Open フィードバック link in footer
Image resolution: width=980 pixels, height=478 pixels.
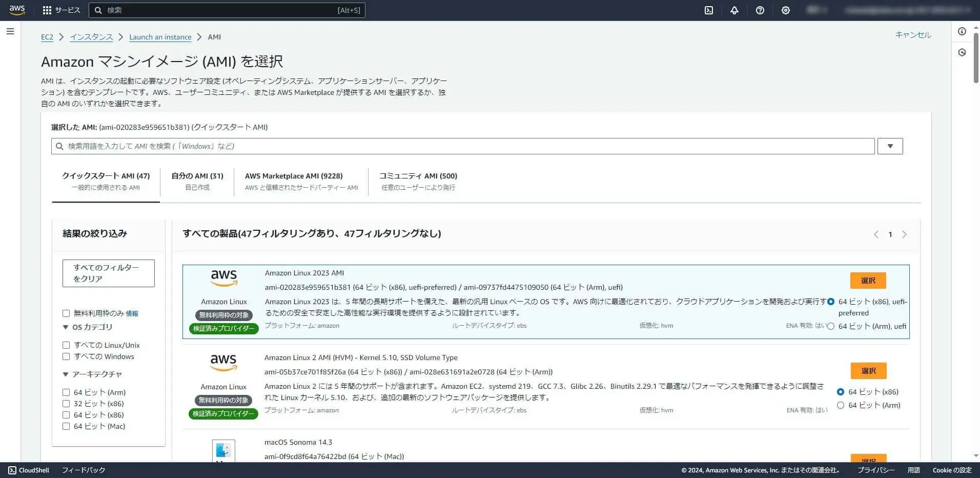[x=84, y=470]
